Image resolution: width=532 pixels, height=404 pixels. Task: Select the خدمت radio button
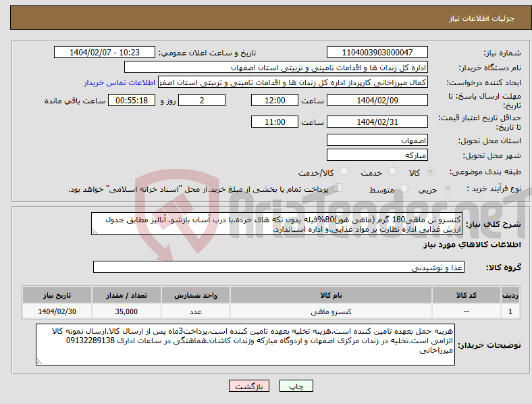click(x=392, y=172)
